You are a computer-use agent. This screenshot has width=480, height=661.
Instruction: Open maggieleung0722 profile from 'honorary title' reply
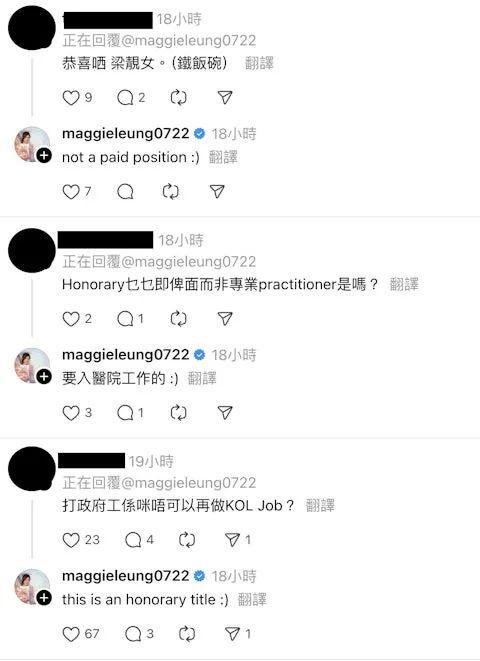[126, 576]
